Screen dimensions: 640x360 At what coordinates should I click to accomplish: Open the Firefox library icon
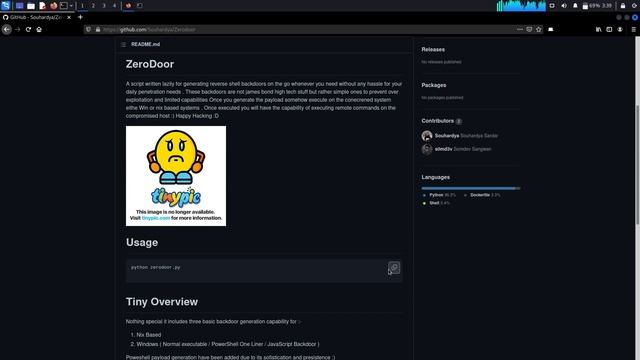[x=598, y=29]
